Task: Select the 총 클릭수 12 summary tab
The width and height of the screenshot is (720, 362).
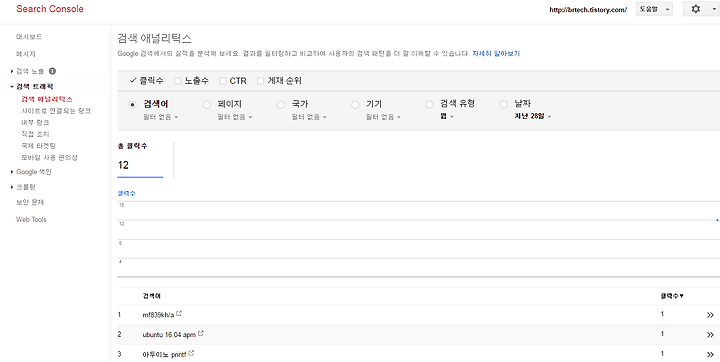Action: click(140, 159)
